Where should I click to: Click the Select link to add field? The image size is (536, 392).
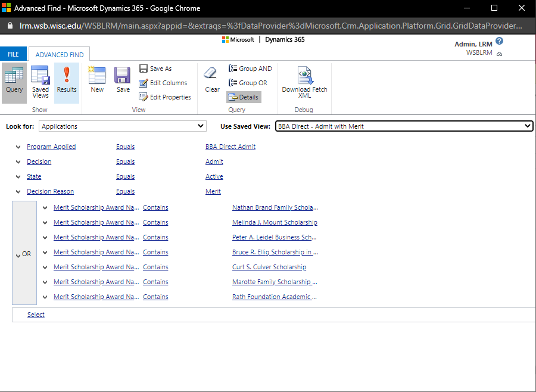coord(36,315)
